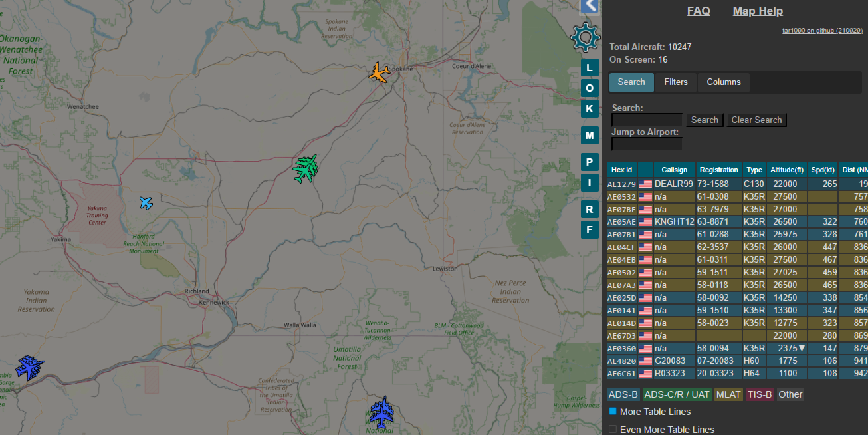Focus the Search text field
This screenshot has height=435, width=868.
(647, 120)
